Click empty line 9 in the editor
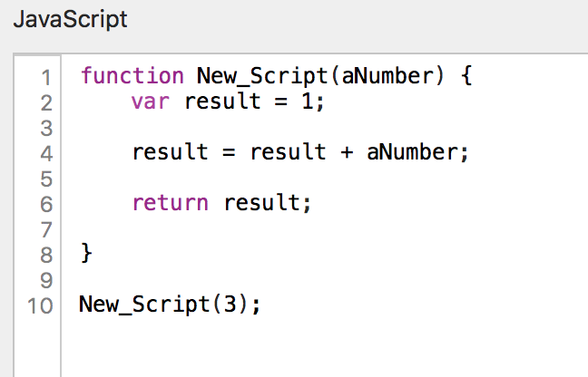The height and width of the screenshot is (377, 588). (272, 279)
